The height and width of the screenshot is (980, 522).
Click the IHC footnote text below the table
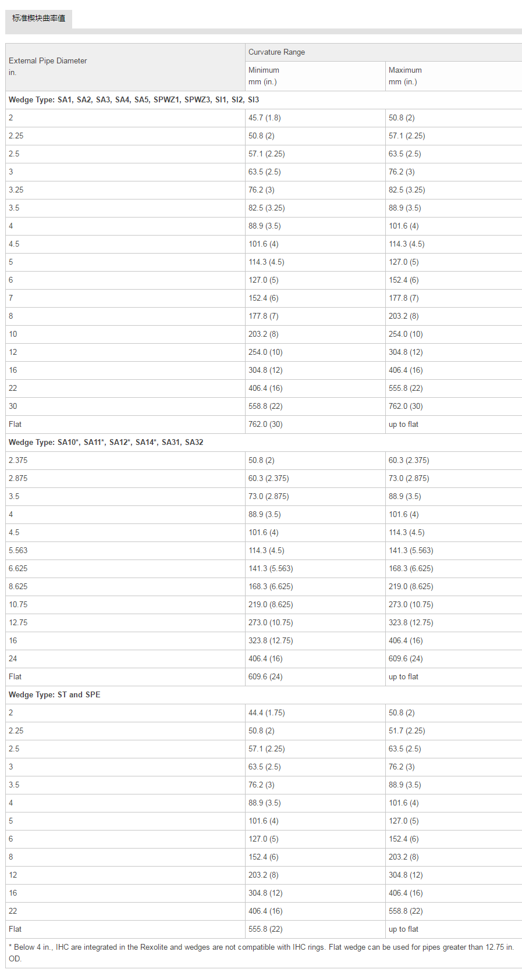pos(261,953)
